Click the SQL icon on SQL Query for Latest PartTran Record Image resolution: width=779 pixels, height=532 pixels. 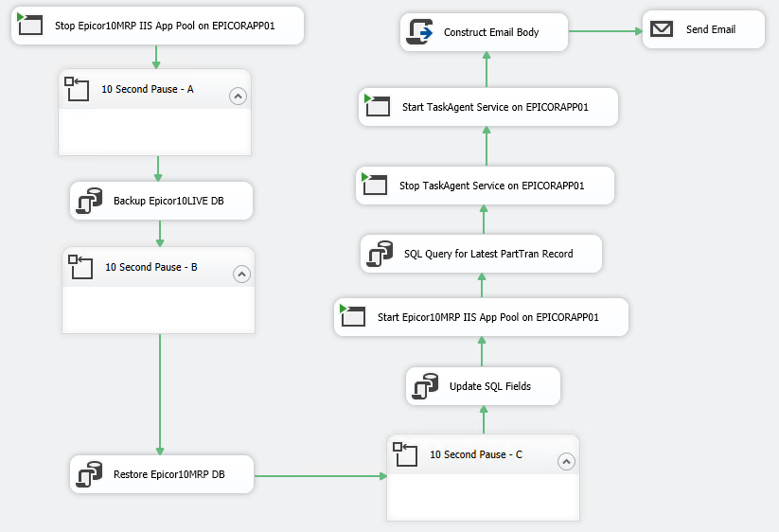click(381, 254)
